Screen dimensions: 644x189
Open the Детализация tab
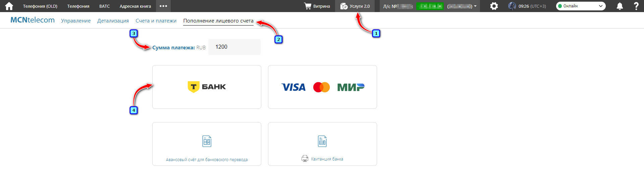113,21
